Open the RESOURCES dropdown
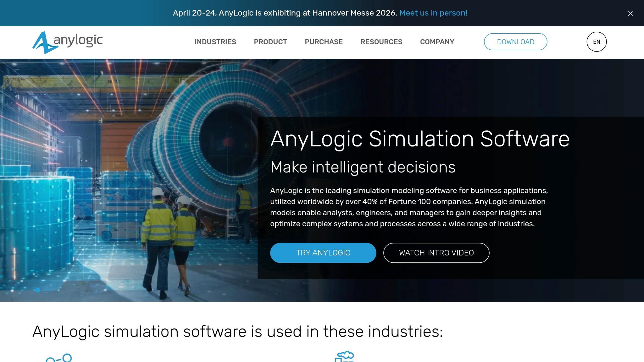This screenshot has width=644, height=362. [381, 41]
